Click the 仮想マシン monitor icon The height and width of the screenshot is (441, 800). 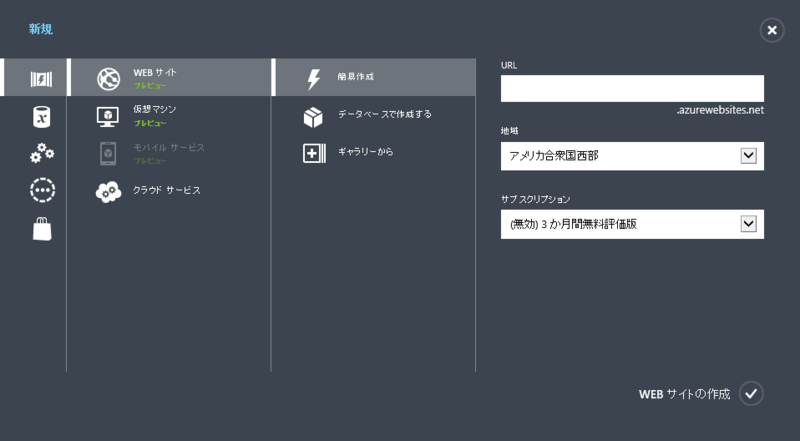[108, 117]
